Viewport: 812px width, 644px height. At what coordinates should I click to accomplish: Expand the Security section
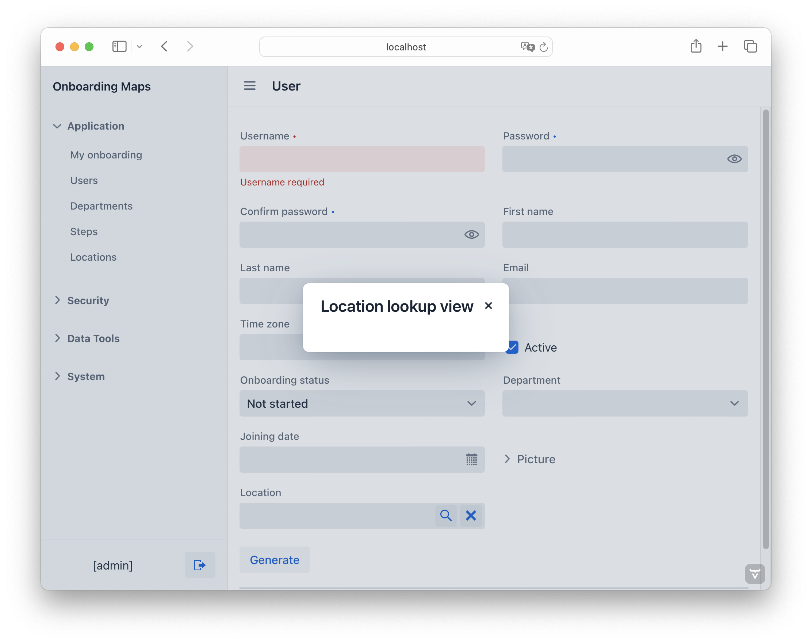(x=88, y=300)
